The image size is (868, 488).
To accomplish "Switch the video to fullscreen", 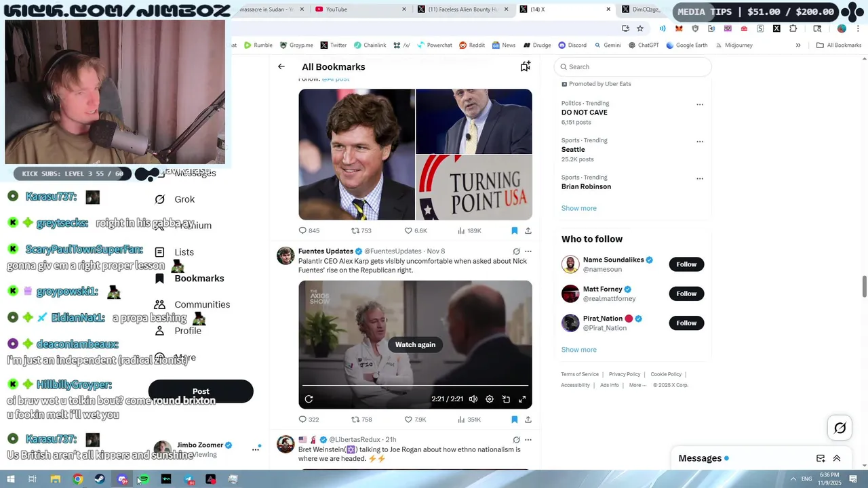I will [x=522, y=399].
